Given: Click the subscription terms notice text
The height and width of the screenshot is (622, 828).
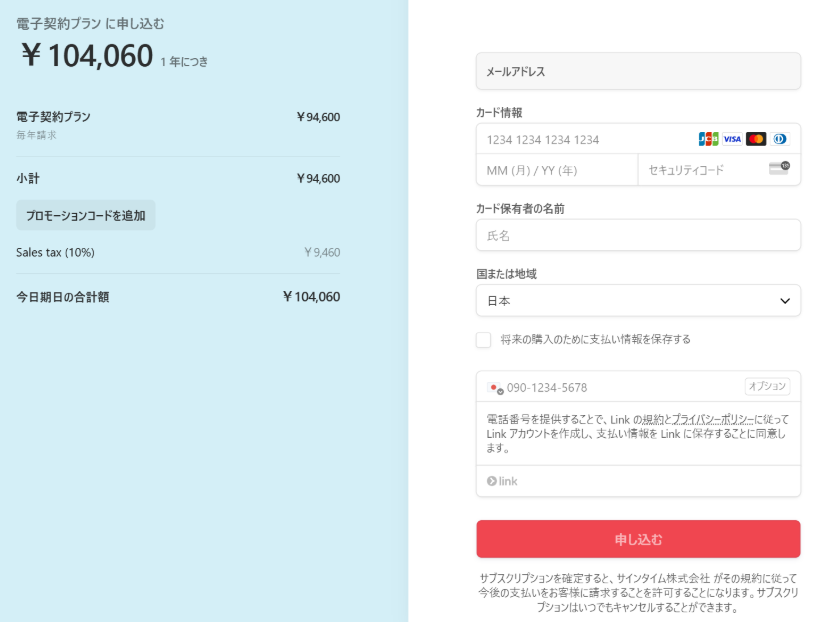Looking at the screenshot, I should pyautogui.click(x=638, y=593).
